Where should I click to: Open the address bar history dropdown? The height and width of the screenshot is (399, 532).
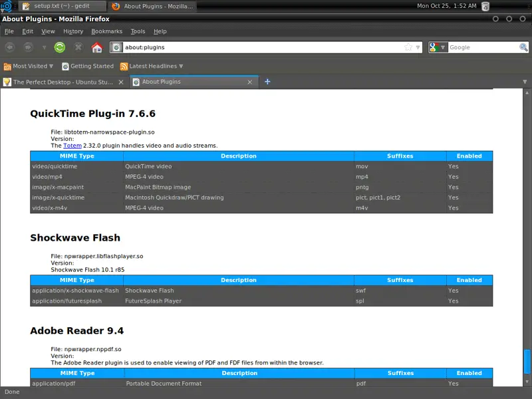[418, 47]
